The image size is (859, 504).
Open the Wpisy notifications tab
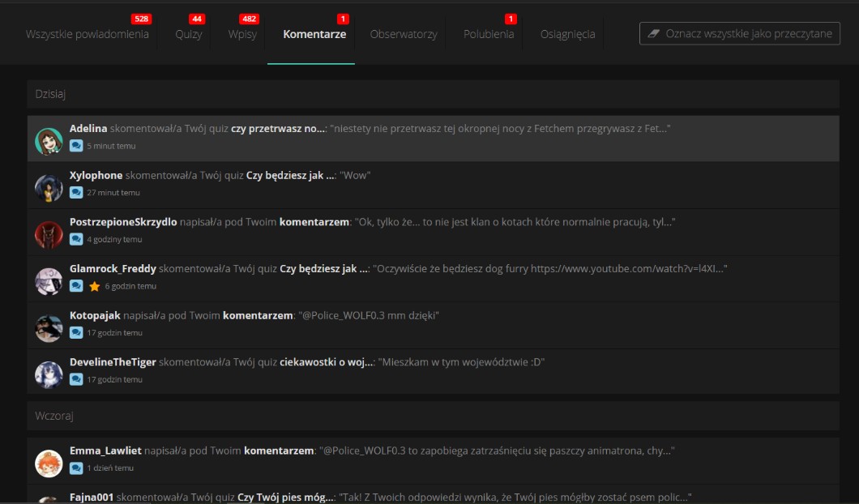pos(242,34)
